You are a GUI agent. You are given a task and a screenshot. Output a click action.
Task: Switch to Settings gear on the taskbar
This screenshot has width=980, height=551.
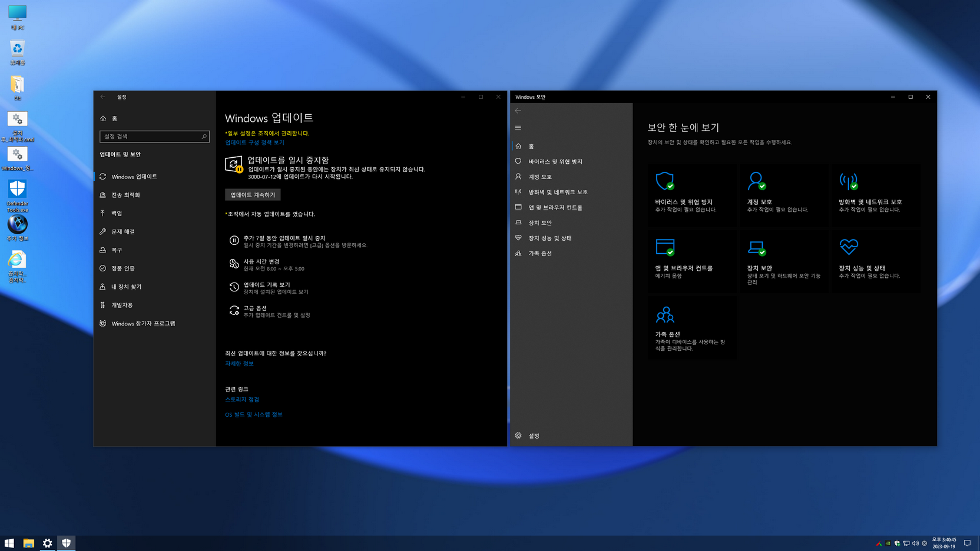coord(47,543)
